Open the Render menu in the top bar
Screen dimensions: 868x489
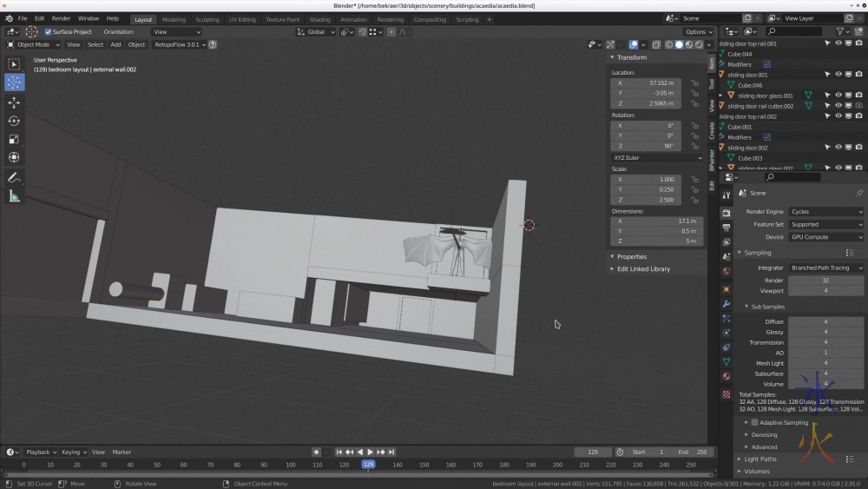click(61, 18)
